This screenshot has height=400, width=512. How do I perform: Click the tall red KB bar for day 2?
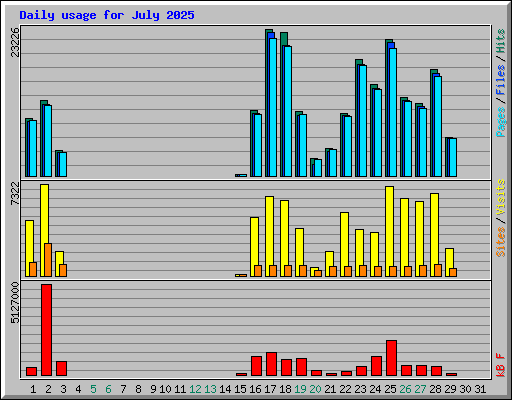(46, 330)
